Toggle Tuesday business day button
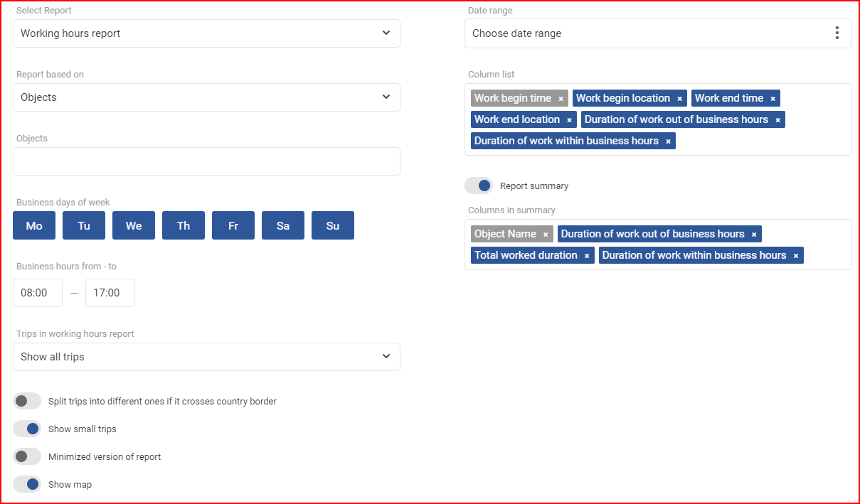 click(84, 225)
